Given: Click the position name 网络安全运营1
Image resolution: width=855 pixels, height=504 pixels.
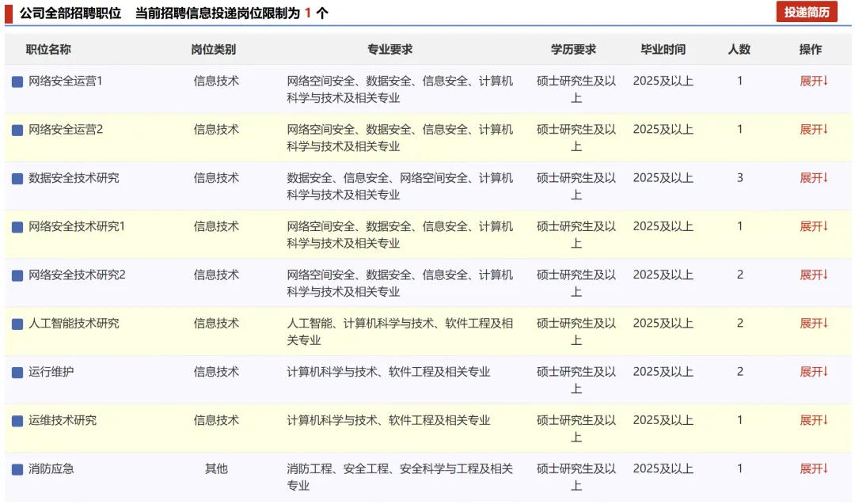Looking at the screenshot, I should (x=66, y=81).
